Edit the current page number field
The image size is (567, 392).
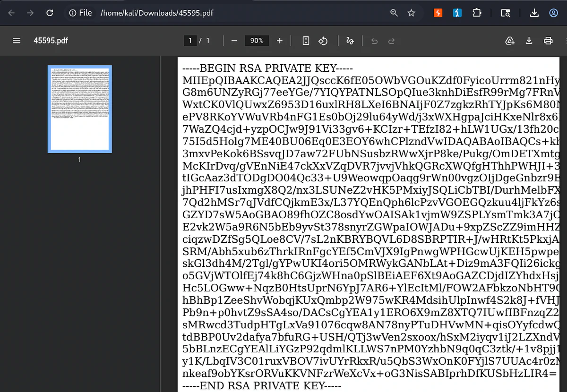click(190, 41)
